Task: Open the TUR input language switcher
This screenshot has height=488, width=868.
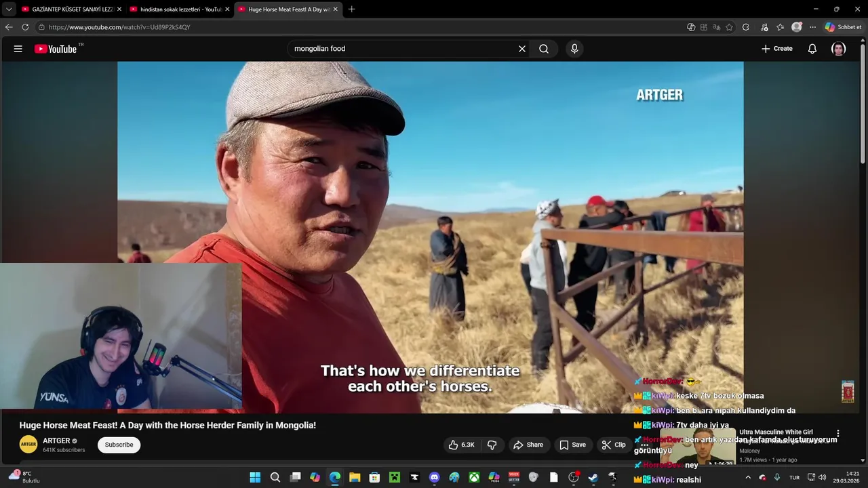Action: pos(794,477)
